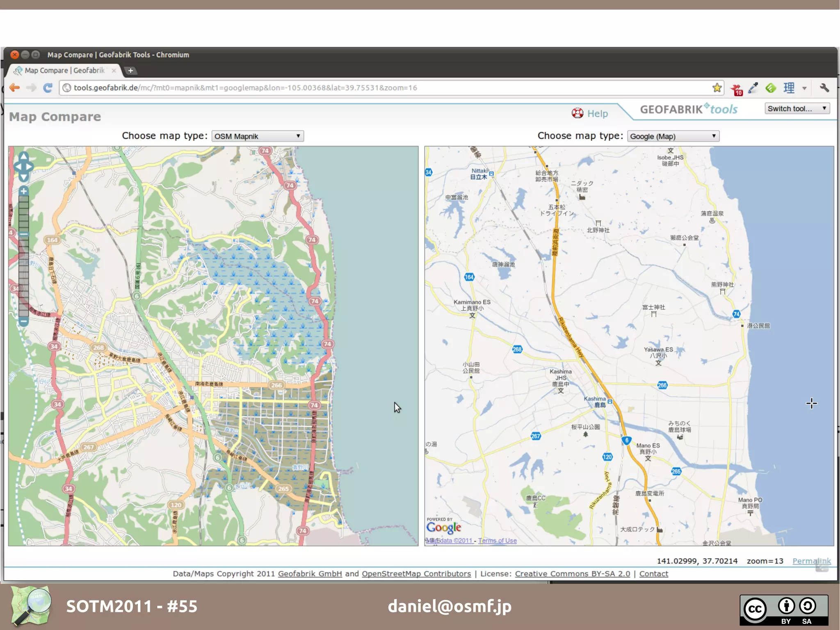This screenshot has height=630, width=840.
Task: Click the browser back arrow
Action: 15,87
